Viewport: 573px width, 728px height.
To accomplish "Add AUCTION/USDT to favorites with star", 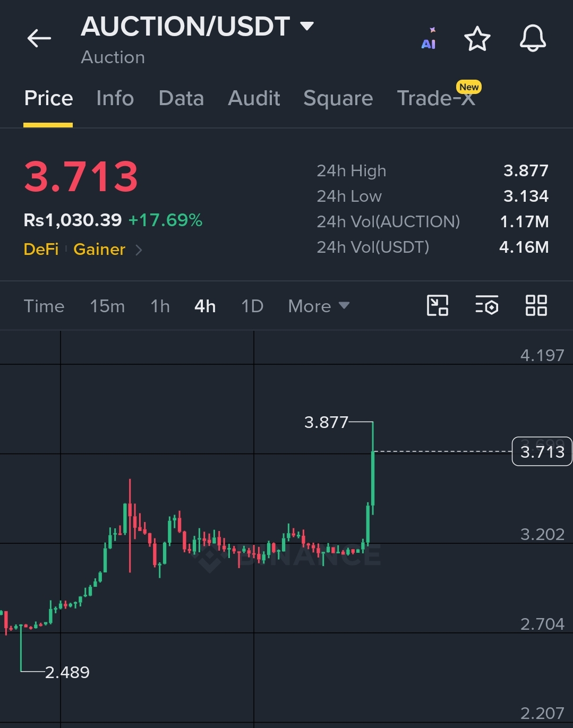I will [x=477, y=39].
